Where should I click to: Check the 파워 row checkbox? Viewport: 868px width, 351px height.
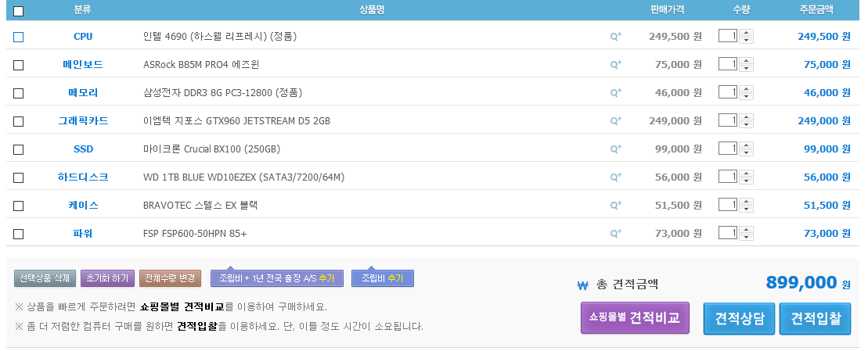(x=18, y=234)
